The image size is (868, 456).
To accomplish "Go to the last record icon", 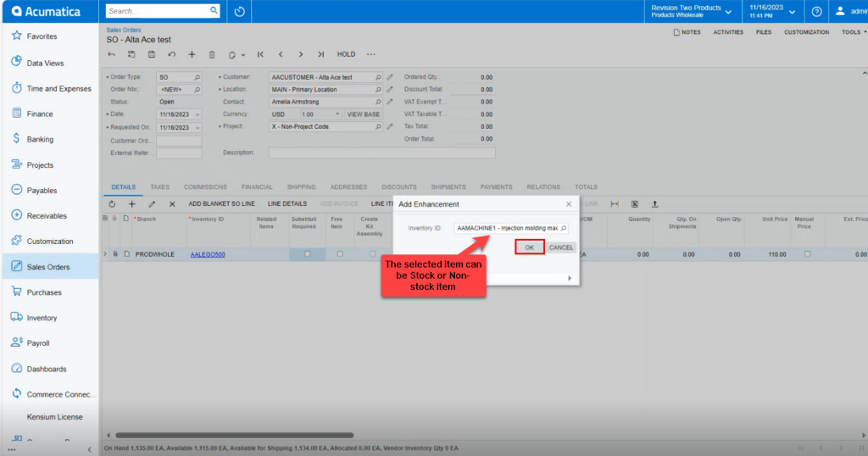I will pyautogui.click(x=321, y=55).
